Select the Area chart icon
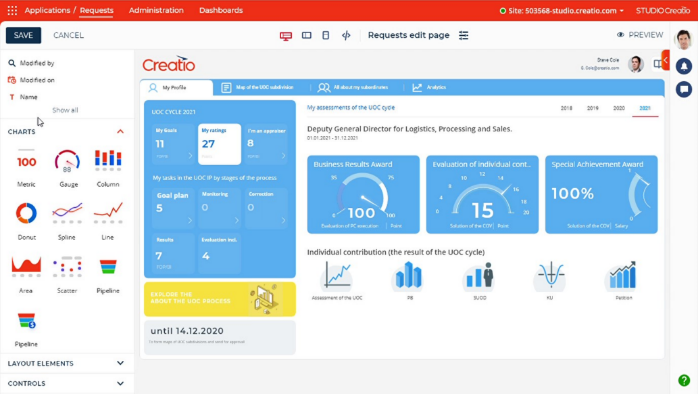699x394 pixels. [x=26, y=267]
